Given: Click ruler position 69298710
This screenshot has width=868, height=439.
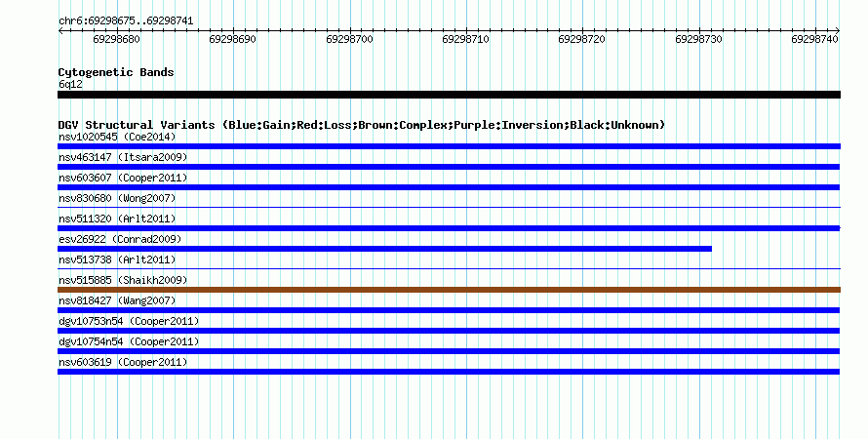Looking at the screenshot, I should click(x=465, y=39).
